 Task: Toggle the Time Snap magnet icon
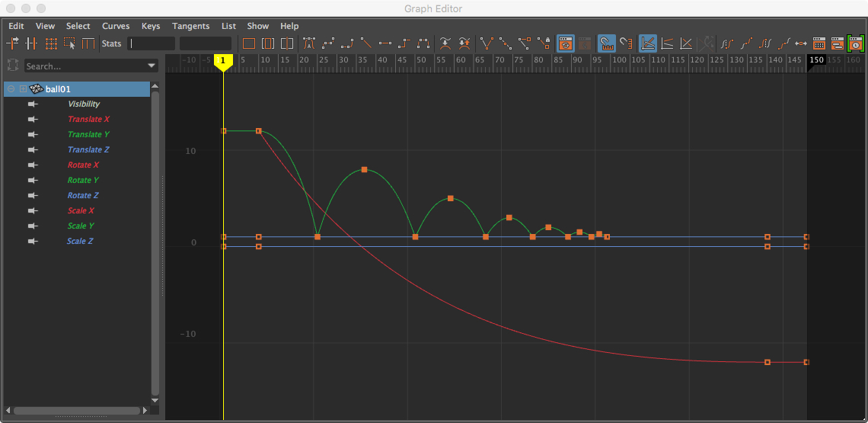[606, 43]
